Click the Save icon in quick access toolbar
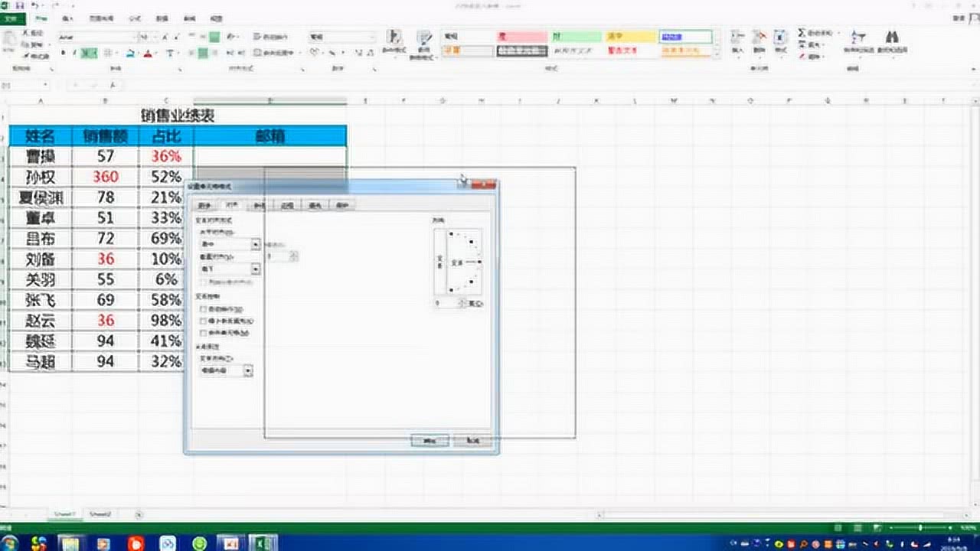 21,5
